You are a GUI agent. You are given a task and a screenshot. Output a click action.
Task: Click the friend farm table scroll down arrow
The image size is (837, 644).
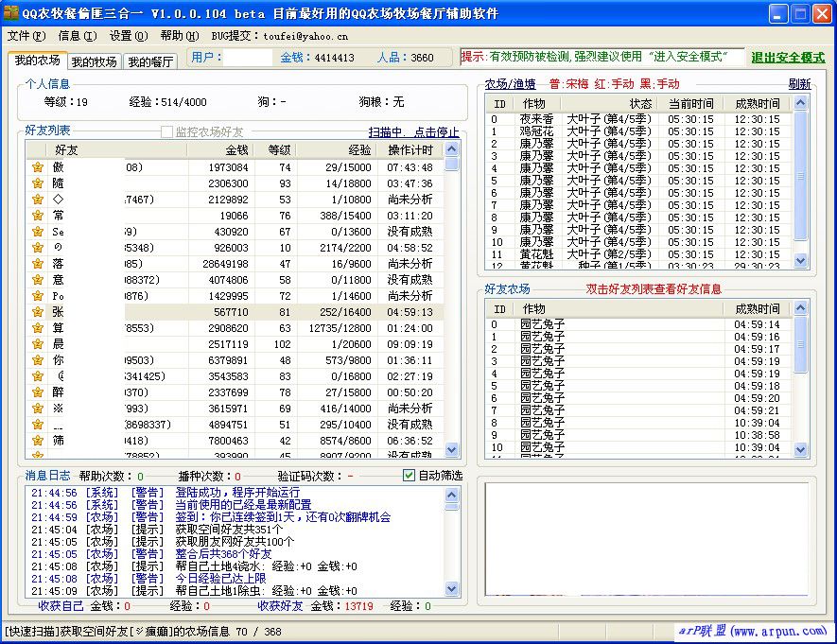click(800, 450)
